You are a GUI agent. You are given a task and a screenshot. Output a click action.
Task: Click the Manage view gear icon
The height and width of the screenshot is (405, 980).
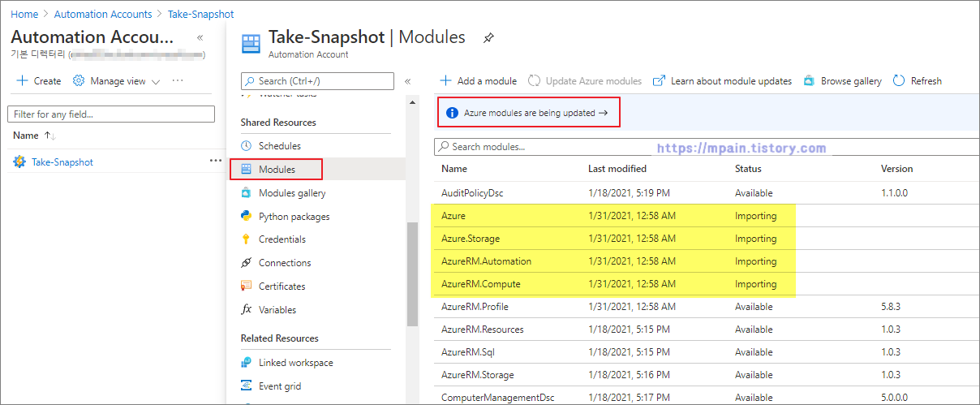click(79, 80)
